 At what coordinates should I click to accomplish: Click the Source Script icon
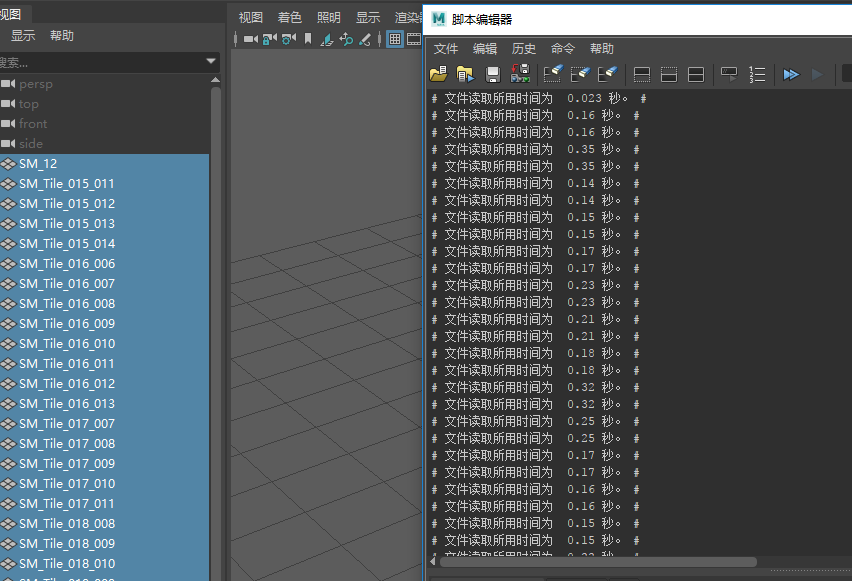click(465, 74)
